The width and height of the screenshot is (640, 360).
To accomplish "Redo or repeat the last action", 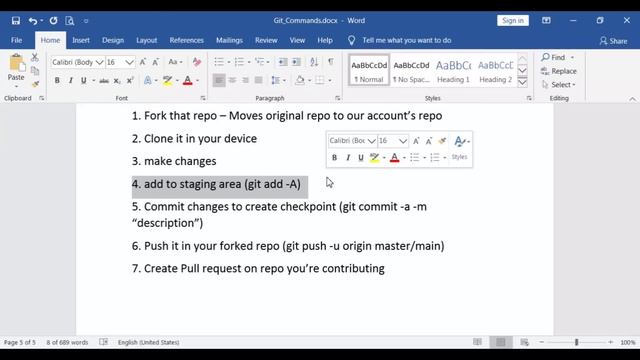I will [53, 20].
